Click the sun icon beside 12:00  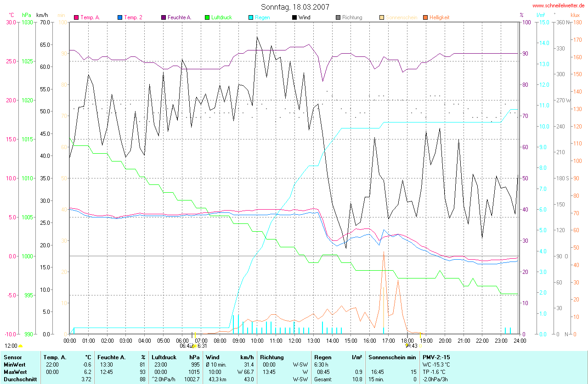point(20,346)
